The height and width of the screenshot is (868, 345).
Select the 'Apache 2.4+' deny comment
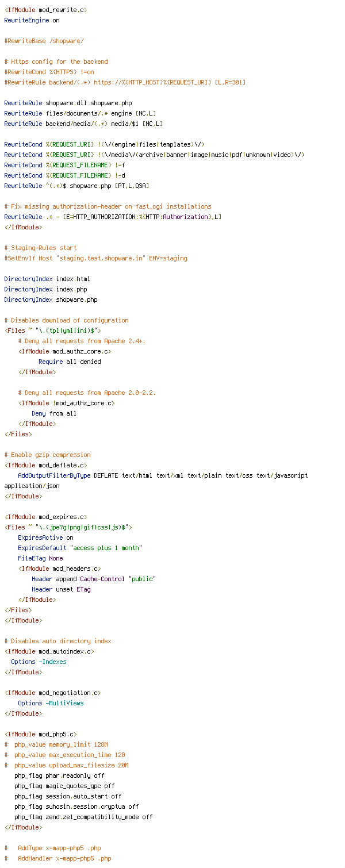click(x=82, y=341)
